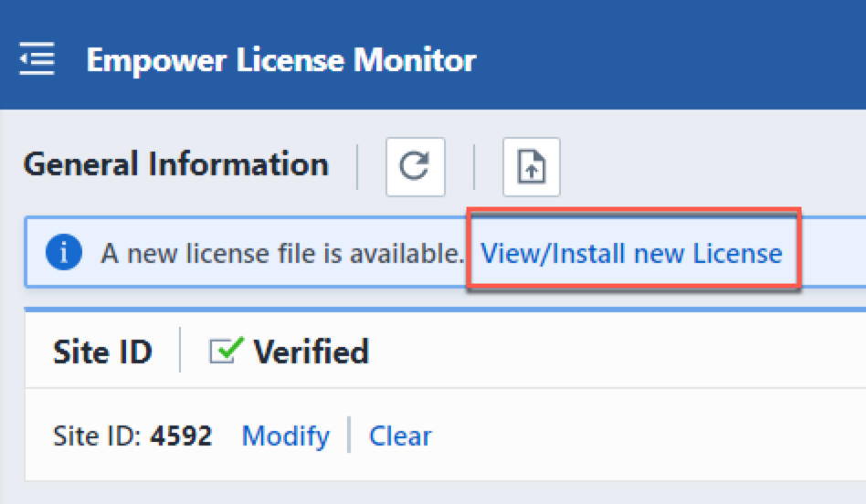Click the Site ID section heading

102,352
